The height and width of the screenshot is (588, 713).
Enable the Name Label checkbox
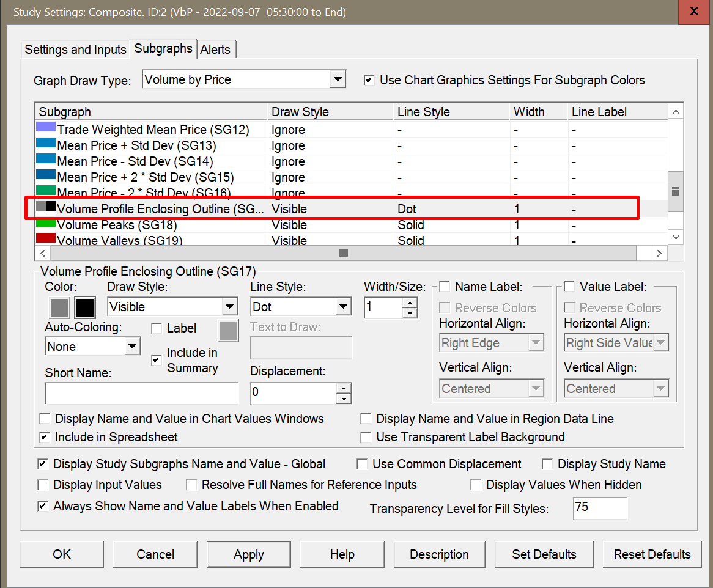445,287
